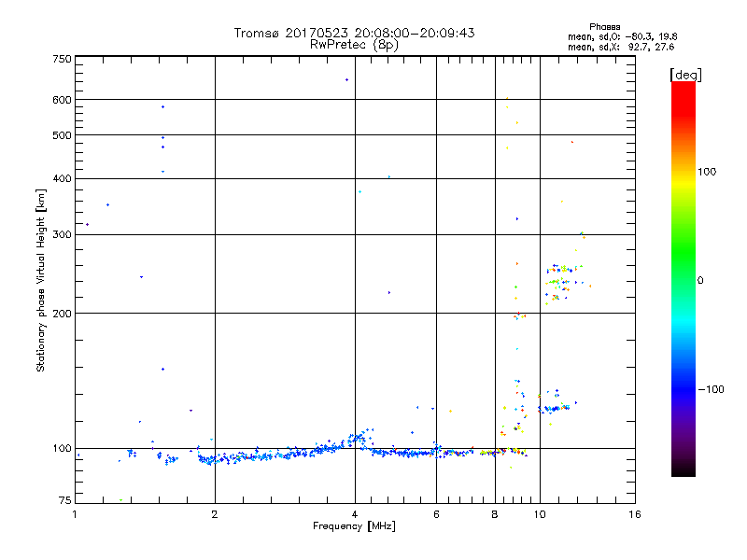Click the x-axis tick label '4'
Image resolution: width=747 pixels, height=560 pixels.
point(355,514)
